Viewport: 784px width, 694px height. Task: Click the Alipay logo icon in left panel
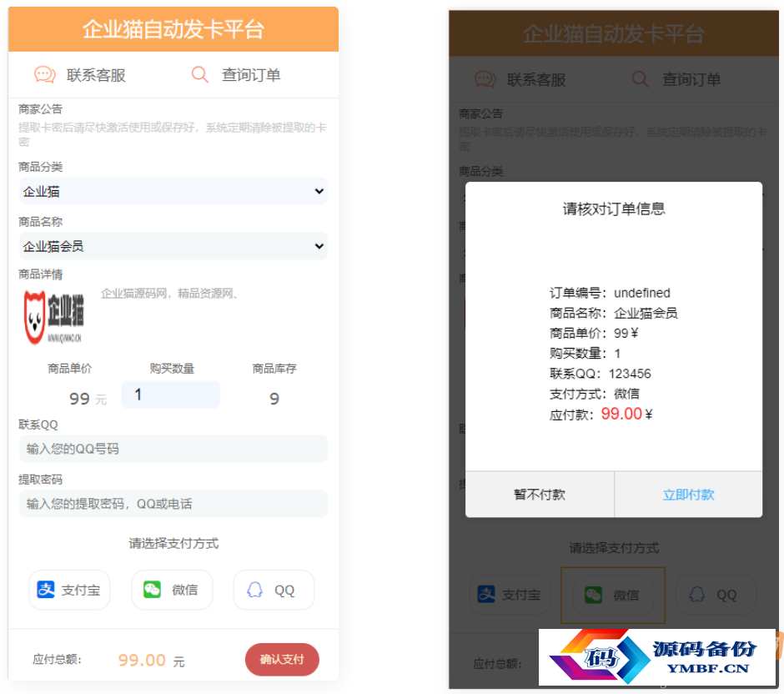(x=46, y=590)
